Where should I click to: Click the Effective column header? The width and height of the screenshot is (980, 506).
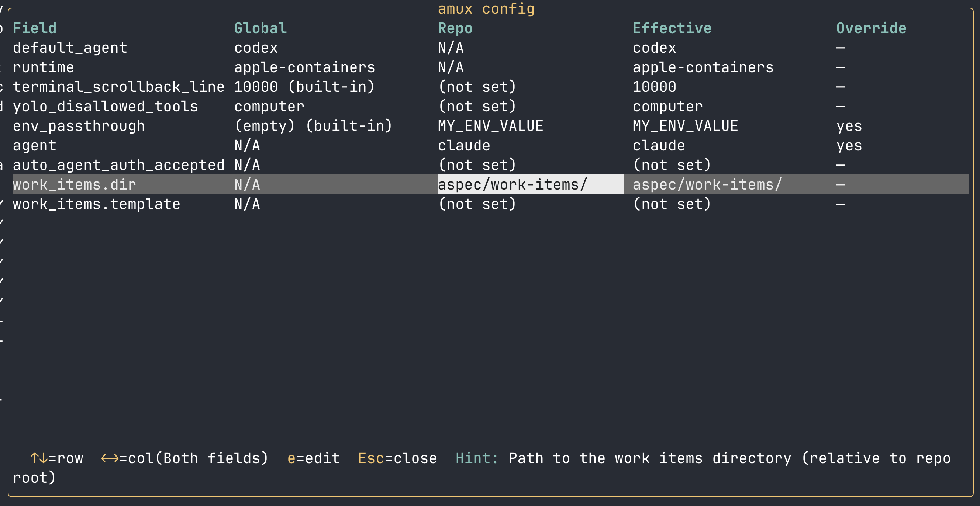[672, 28]
